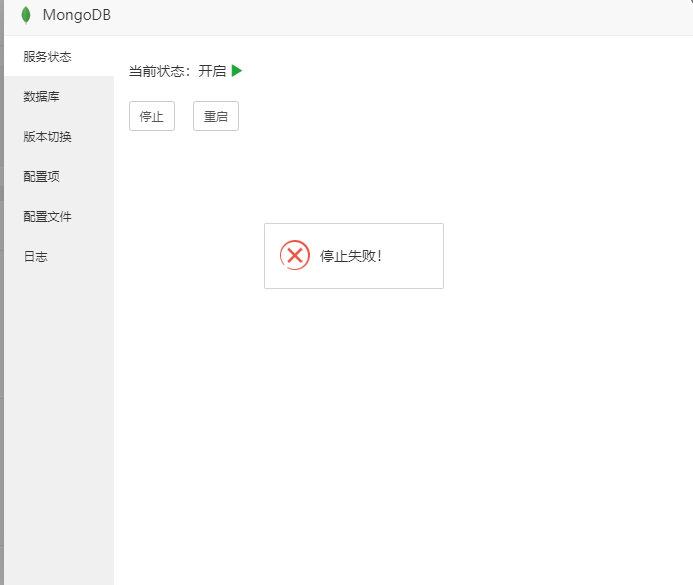Select the 配置项 tab
This screenshot has width=693, height=585.
point(59,176)
